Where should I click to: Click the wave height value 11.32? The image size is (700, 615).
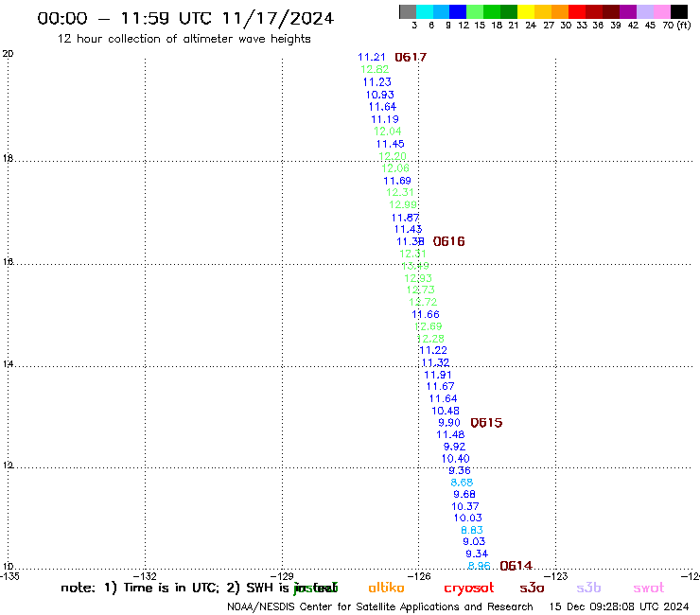tap(435, 362)
